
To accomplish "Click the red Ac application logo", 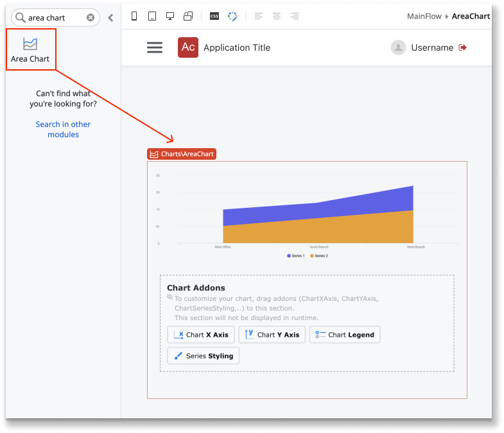I will [x=188, y=47].
